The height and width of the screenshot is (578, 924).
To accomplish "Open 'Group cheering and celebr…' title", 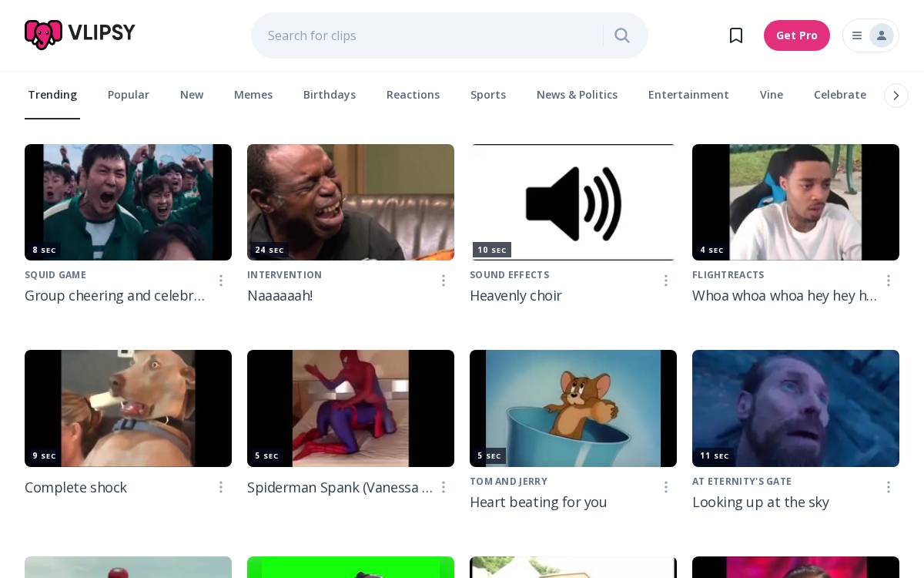I will 115,296.
